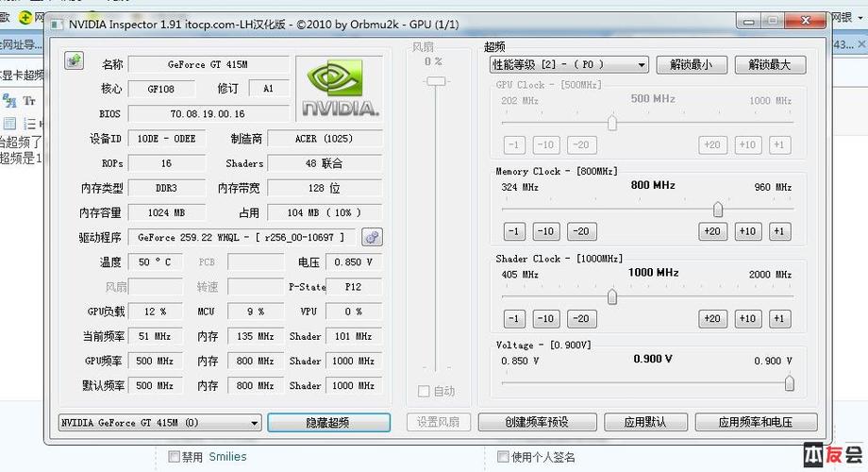This screenshot has height=472, width=868.
Task: Click Memory Clock +10 button
Action: tap(748, 231)
